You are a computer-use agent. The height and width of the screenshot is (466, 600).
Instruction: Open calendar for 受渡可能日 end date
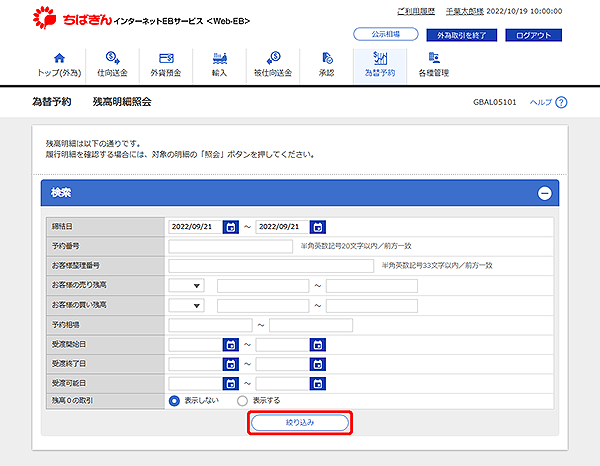318,384
